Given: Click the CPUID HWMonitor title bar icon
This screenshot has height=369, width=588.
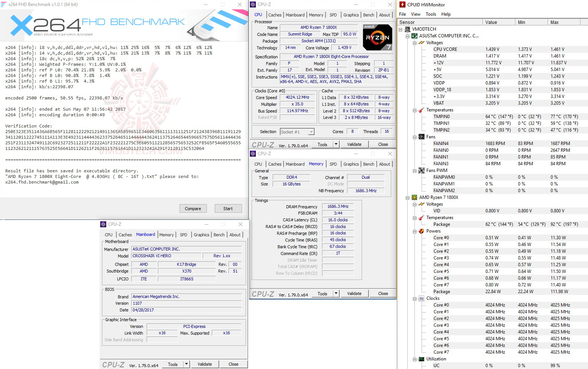Looking at the screenshot, I should (x=402, y=4).
